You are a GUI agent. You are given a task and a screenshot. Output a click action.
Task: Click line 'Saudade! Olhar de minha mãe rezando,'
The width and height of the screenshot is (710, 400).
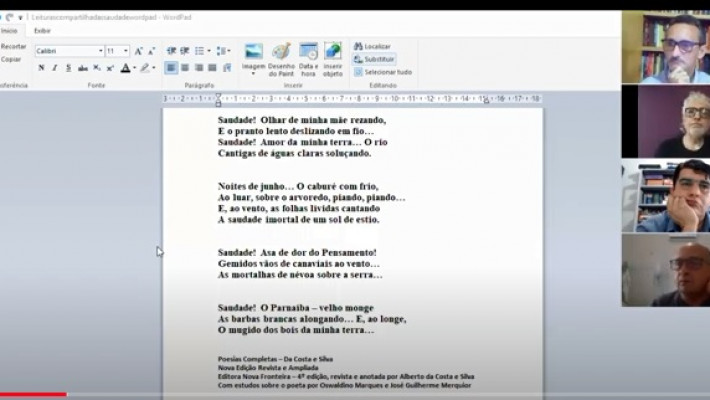(x=302, y=120)
